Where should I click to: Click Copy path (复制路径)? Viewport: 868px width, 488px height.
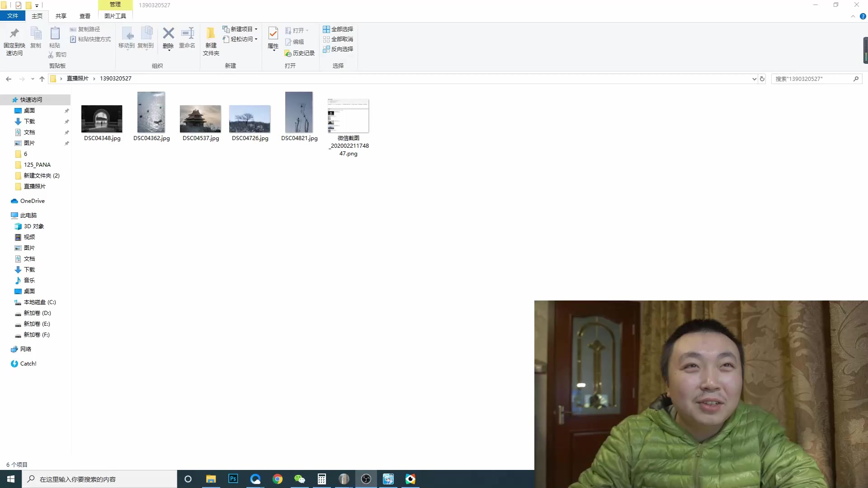click(x=85, y=29)
